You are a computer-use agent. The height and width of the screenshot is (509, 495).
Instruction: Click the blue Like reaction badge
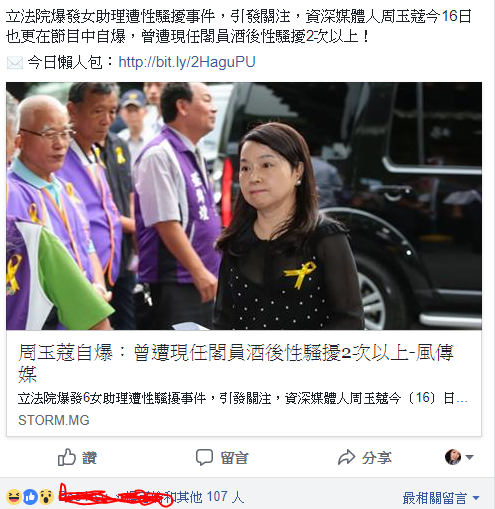coord(30,497)
